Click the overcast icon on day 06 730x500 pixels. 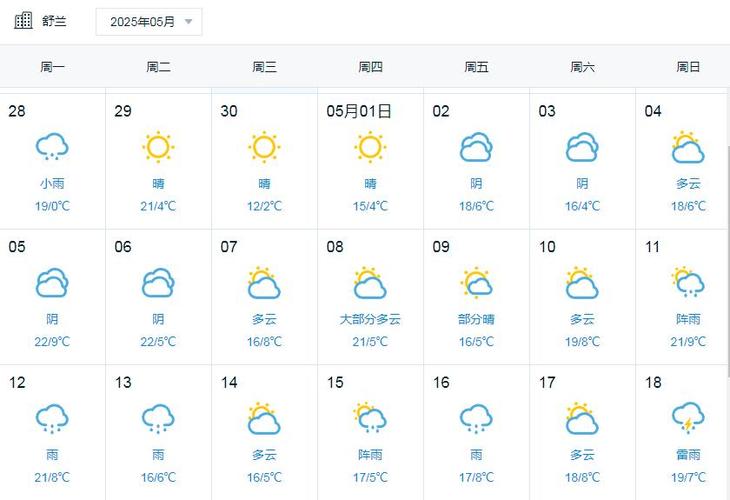(158, 283)
